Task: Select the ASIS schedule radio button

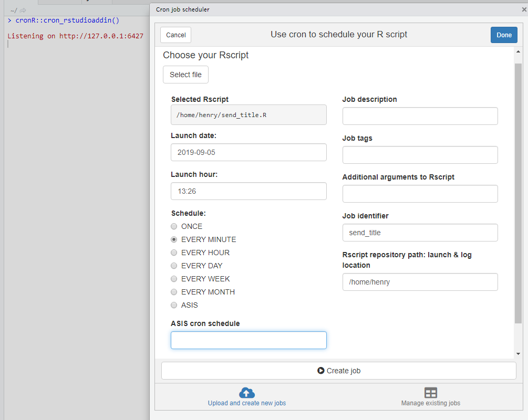Action: (x=174, y=305)
